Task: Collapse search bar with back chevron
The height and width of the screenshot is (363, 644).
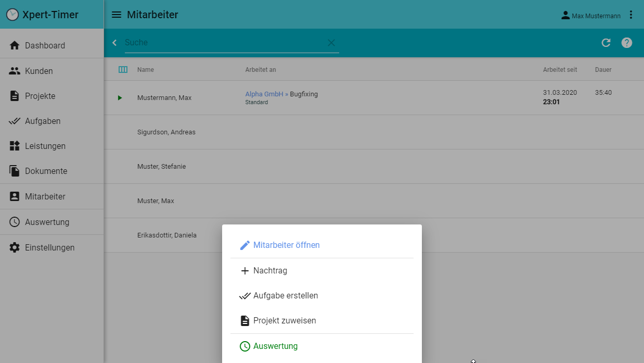Action: [114, 43]
